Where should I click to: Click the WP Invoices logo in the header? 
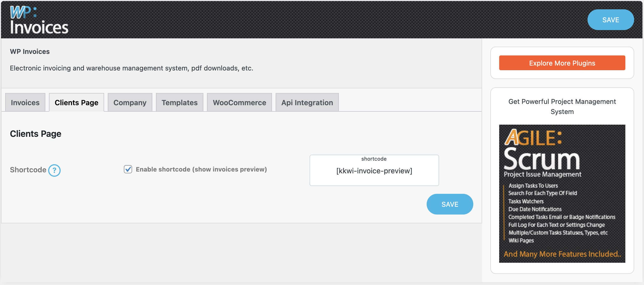pos(39,20)
